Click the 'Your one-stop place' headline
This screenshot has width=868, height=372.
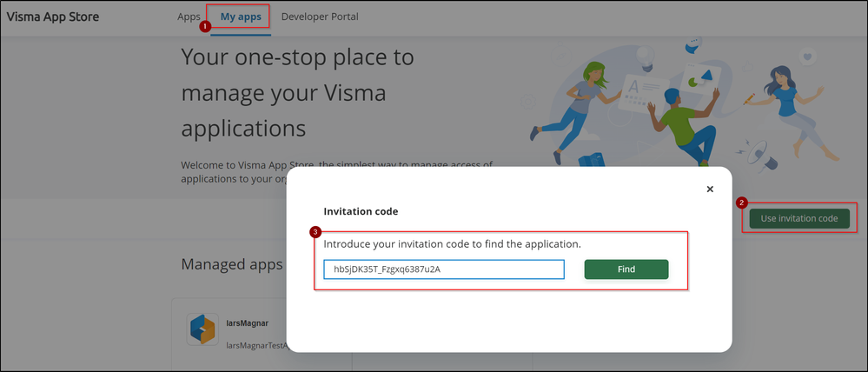(298, 92)
